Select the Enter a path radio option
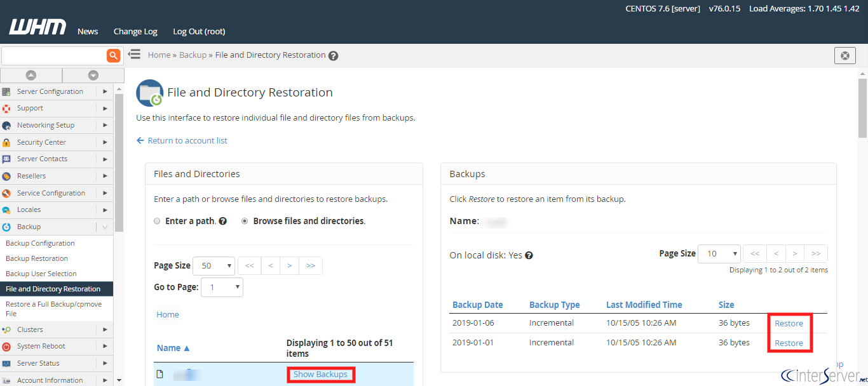This screenshot has width=868, height=386. click(x=157, y=222)
